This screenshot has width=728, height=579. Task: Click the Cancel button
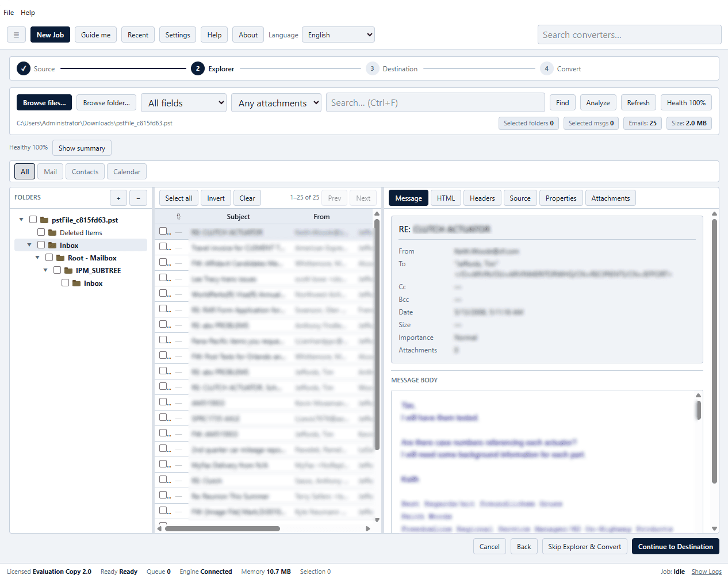[489, 546]
